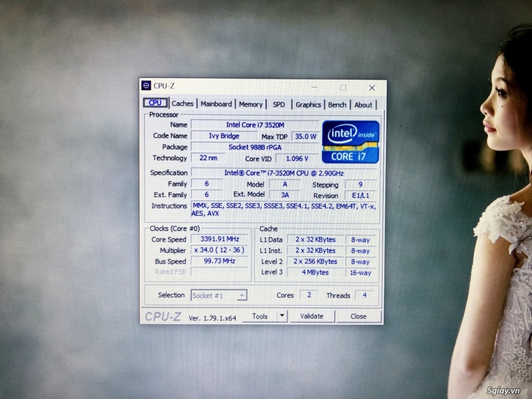
Task: Click the L1 Data value 2 x 32 KBytes
Action: coord(315,240)
